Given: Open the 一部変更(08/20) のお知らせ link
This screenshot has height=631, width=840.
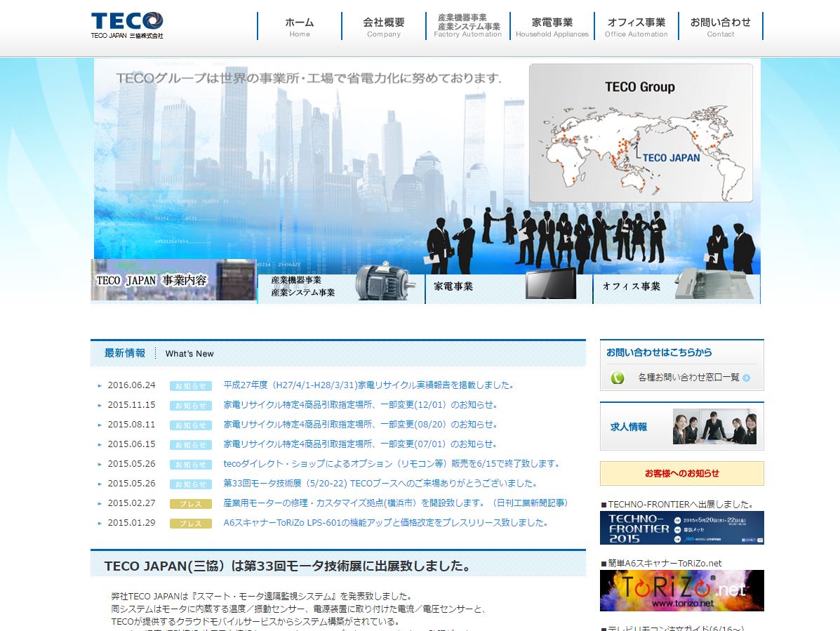Looking at the screenshot, I should coord(361,425).
